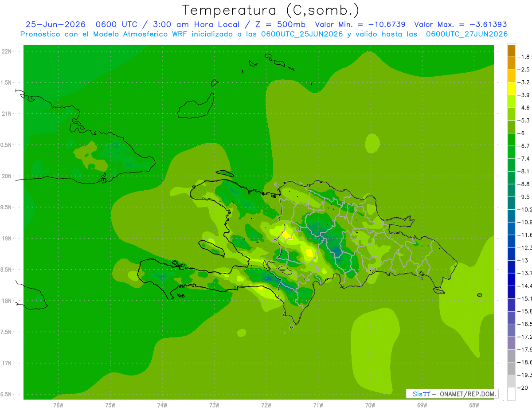
Task: Click the 68W longitude axis label
Action: pos(474,405)
